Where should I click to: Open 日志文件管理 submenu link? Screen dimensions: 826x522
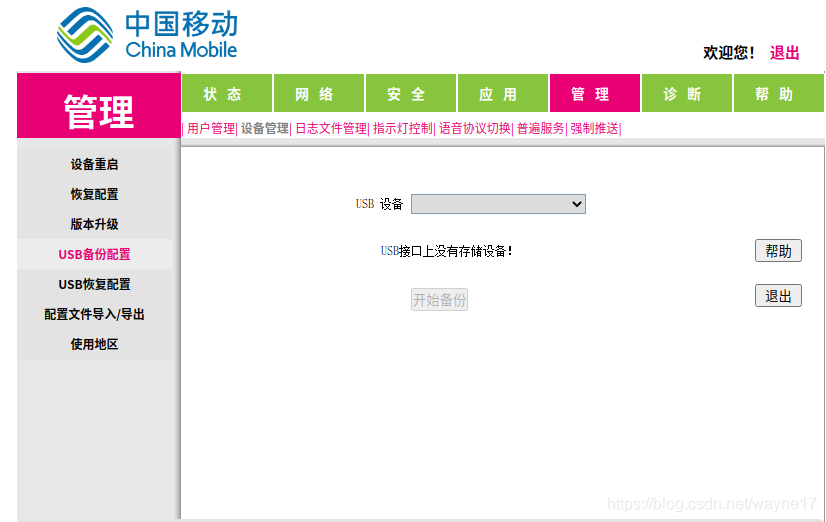331,129
